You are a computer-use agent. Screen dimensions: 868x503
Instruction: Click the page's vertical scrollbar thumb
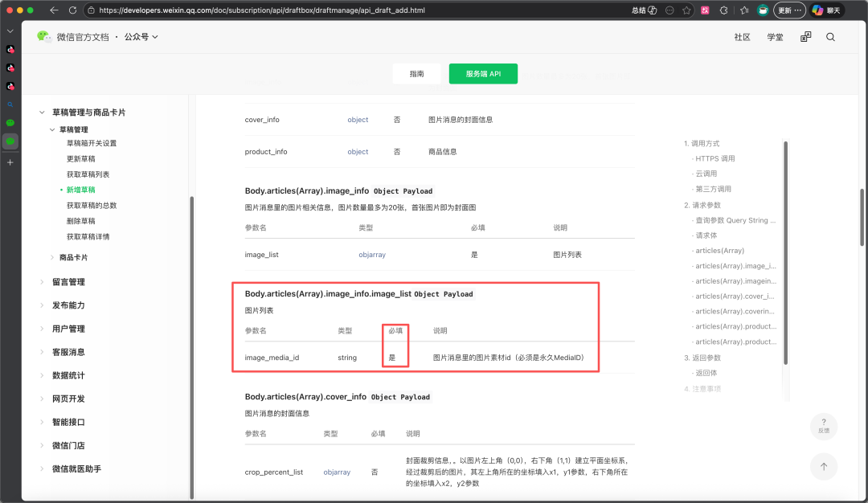point(862,218)
